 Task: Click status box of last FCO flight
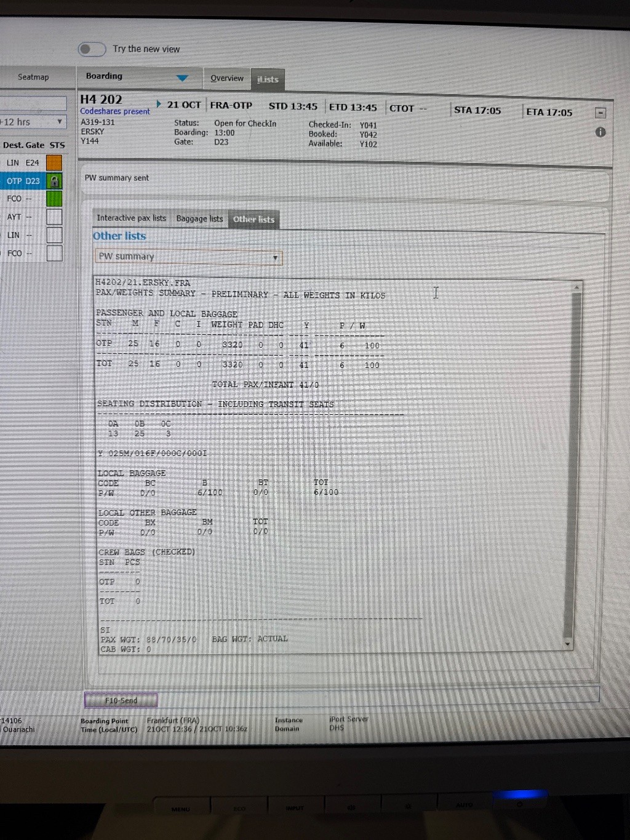click(x=54, y=253)
